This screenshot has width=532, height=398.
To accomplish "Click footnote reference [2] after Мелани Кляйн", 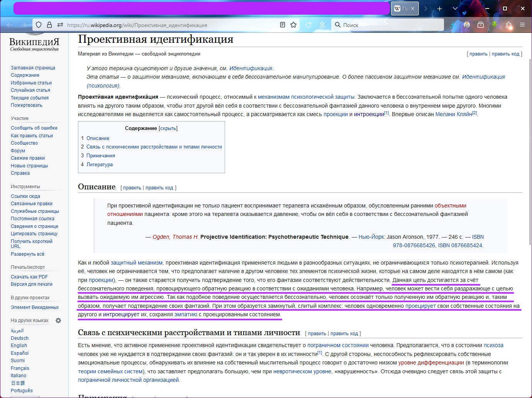I will [x=474, y=113].
